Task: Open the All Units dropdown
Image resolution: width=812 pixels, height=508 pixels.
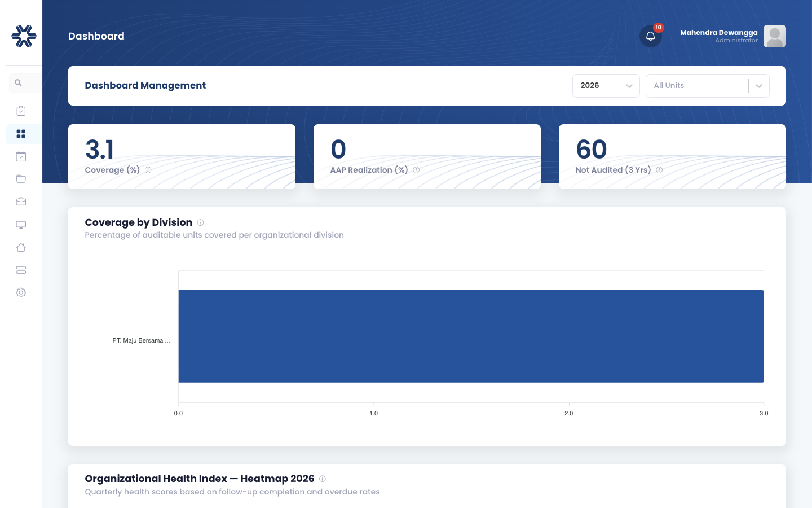Action: (x=708, y=86)
